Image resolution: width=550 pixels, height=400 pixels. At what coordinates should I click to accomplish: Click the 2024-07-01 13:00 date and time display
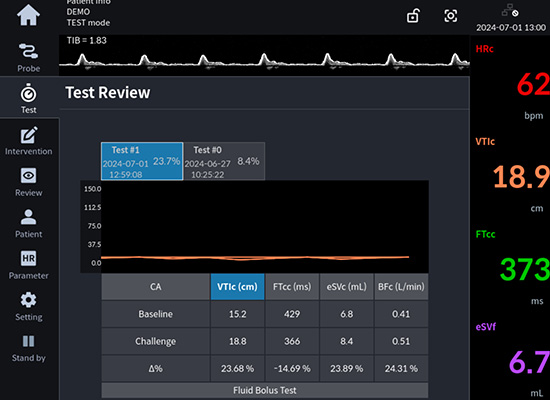coord(511,27)
